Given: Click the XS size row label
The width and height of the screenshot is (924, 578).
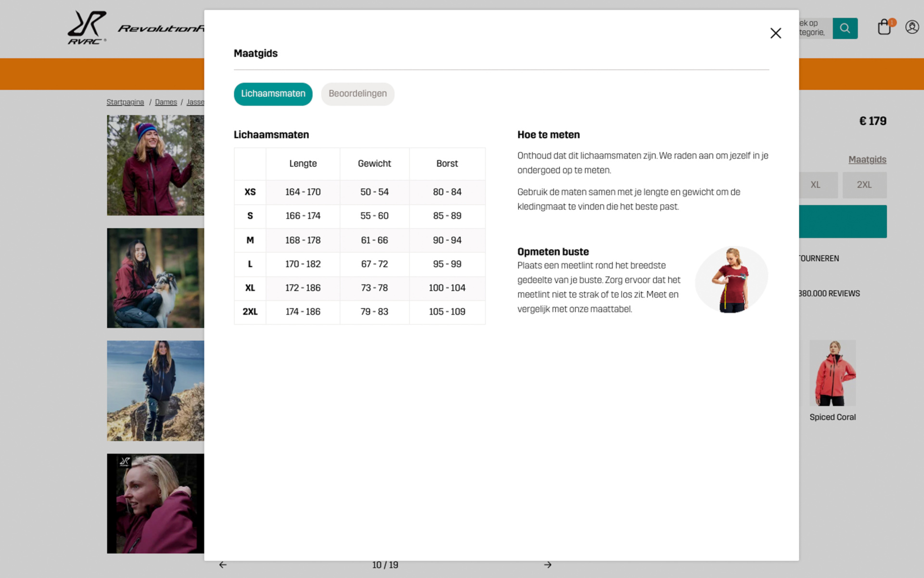Looking at the screenshot, I should pos(250,192).
